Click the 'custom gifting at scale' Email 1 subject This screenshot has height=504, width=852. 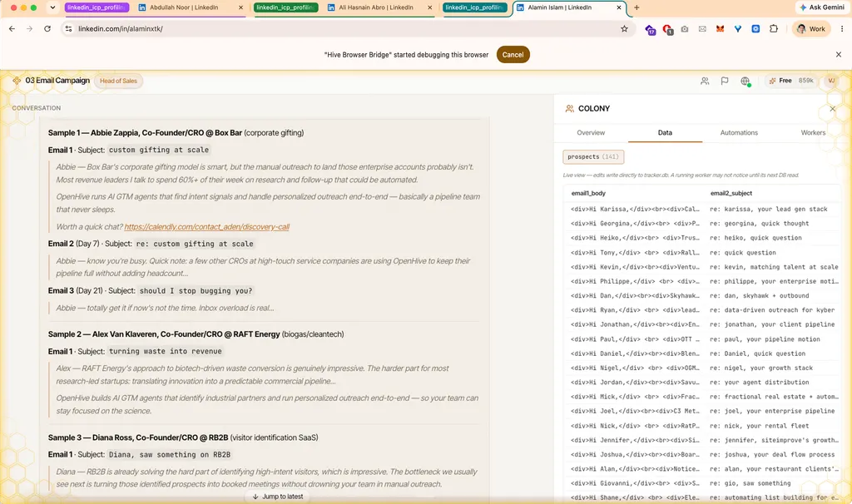tap(159, 150)
